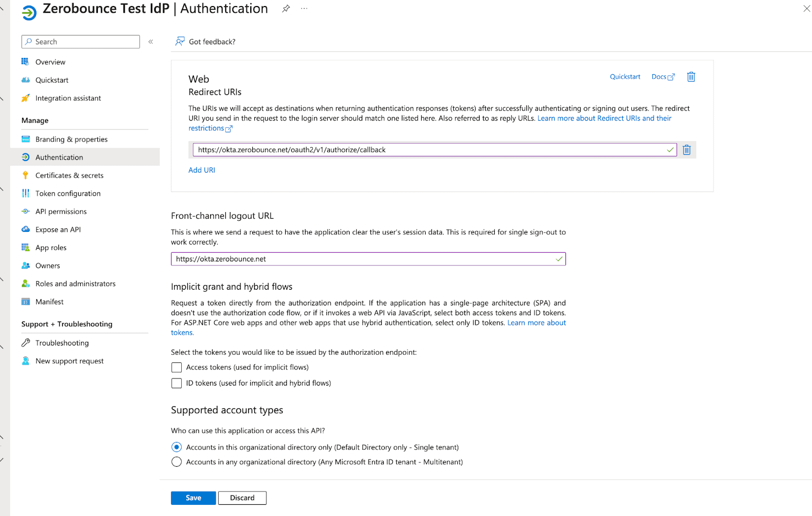Screen dimensions: 812x516
Task: Pin the Authentication blade with pin icon
Action: point(286,9)
